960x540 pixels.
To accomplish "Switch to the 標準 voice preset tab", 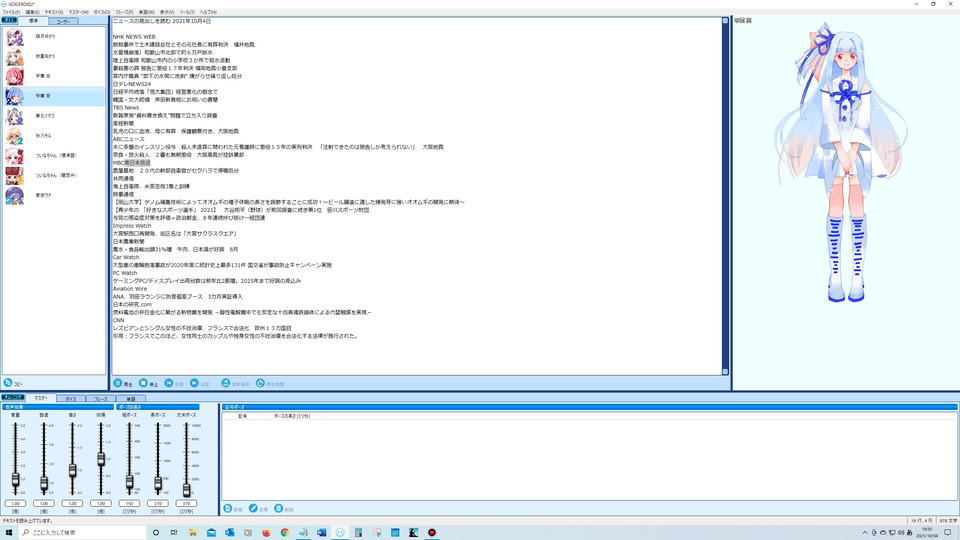I will pos(34,21).
